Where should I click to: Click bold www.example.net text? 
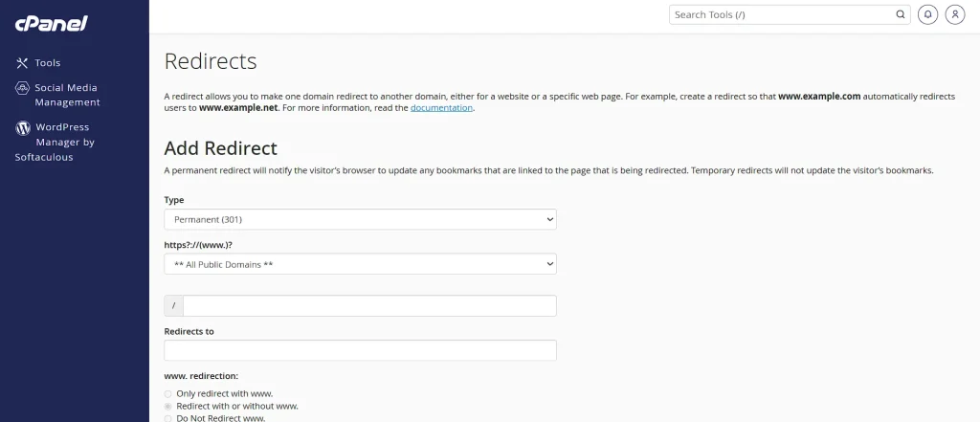point(238,107)
